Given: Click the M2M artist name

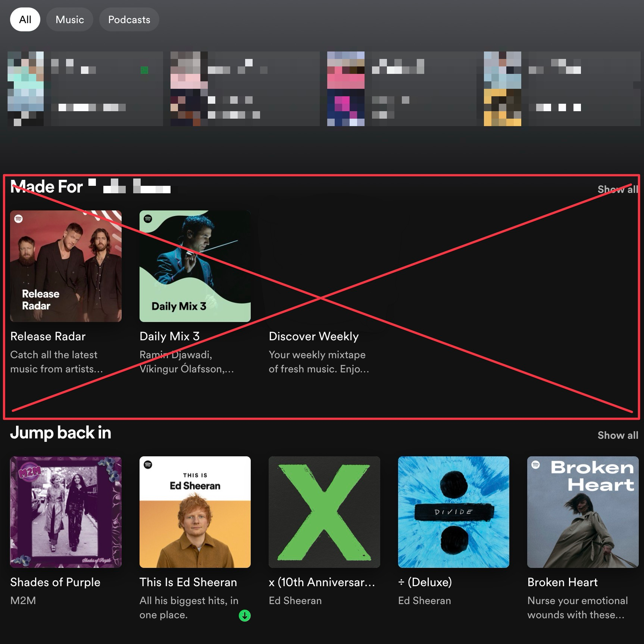Looking at the screenshot, I should click(x=23, y=600).
